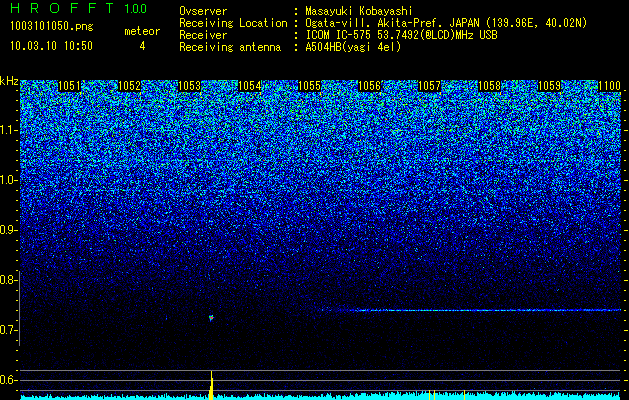629x400 pixels.
Task: Click the 1054 time marker
Action: coord(250,86)
